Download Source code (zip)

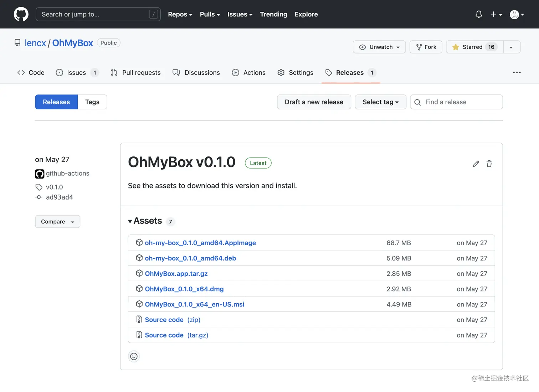pos(173,320)
